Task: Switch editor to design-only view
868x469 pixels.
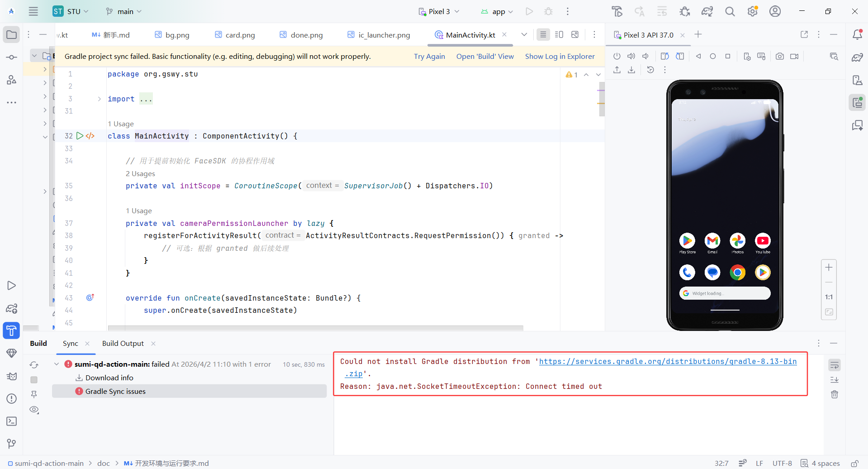Action: (x=575, y=34)
